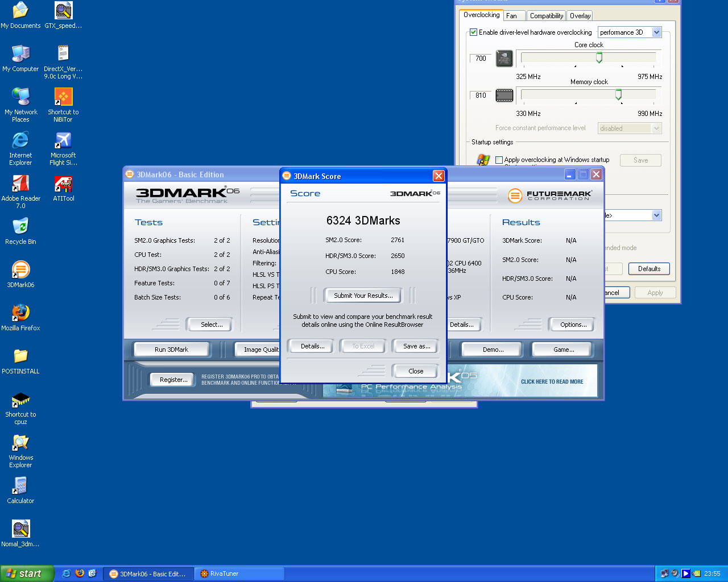Viewport: 728px width, 582px height.
Task: Switch to RivaTuner taskbar button
Action: tap(239, 574)
